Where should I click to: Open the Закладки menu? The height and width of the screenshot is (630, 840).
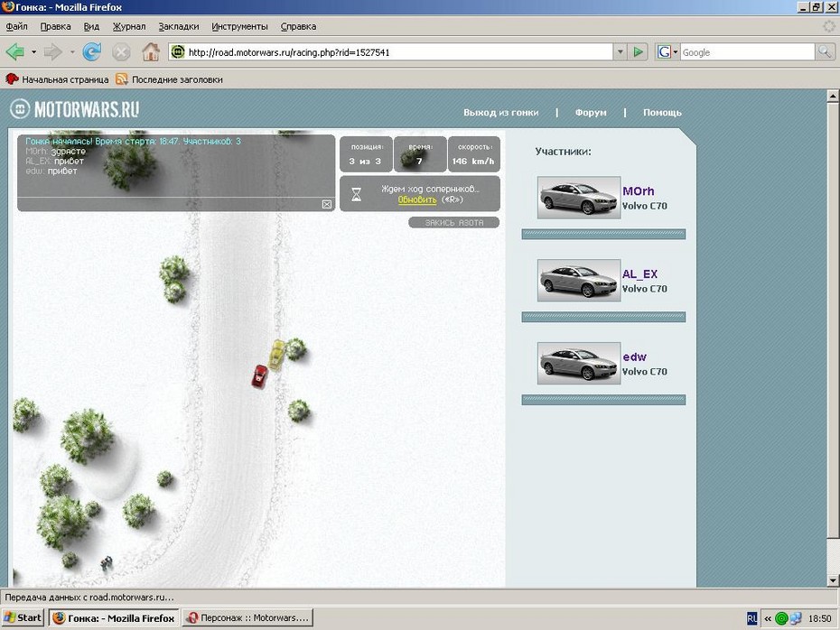click(179, 26)
